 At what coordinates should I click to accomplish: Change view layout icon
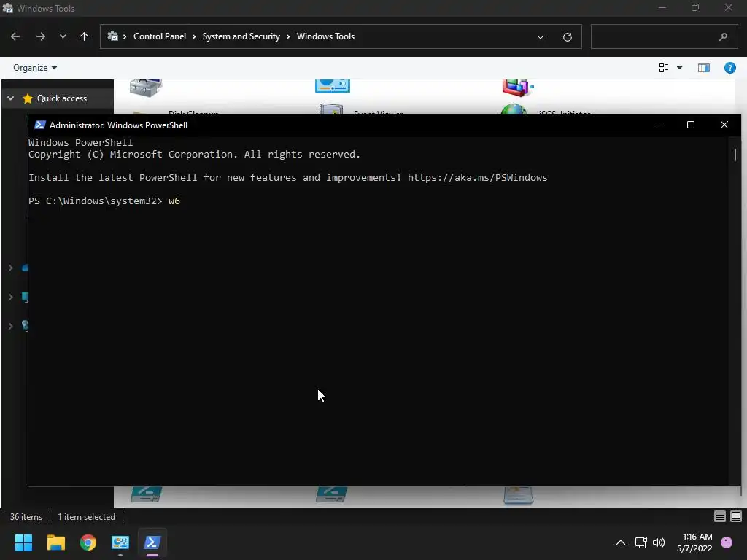coord(664,68)
